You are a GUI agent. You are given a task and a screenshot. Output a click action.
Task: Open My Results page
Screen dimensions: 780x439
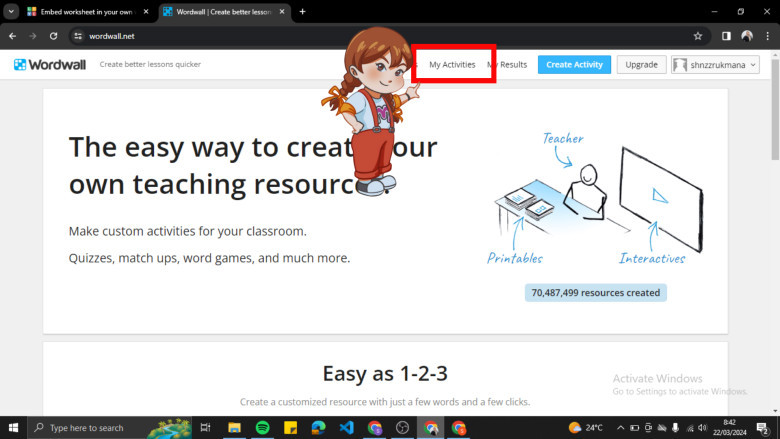pos(507,65)
